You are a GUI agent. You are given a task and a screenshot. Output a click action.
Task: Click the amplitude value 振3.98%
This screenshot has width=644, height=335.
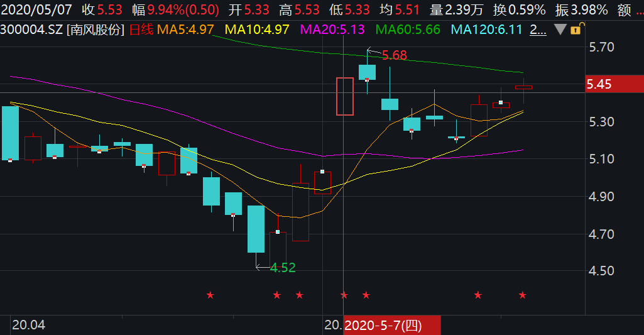[x=582, y=9]
